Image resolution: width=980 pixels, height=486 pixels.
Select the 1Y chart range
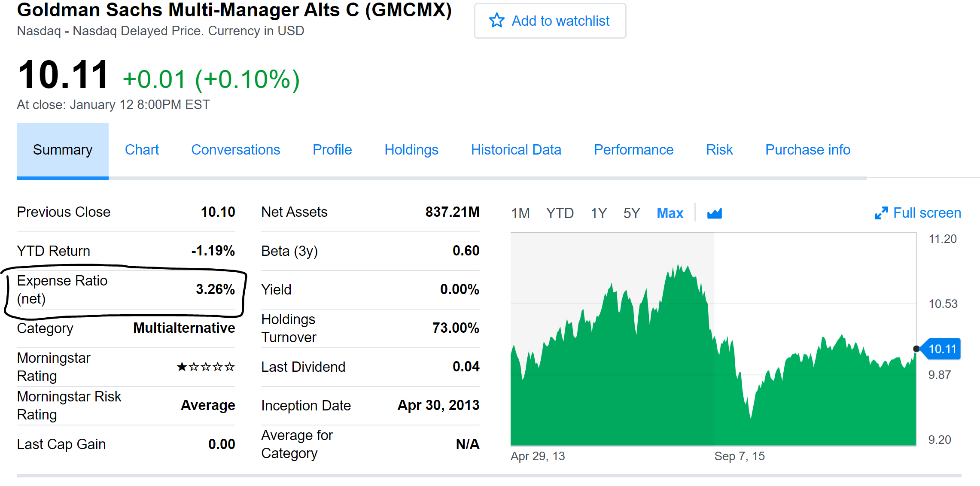598,213
